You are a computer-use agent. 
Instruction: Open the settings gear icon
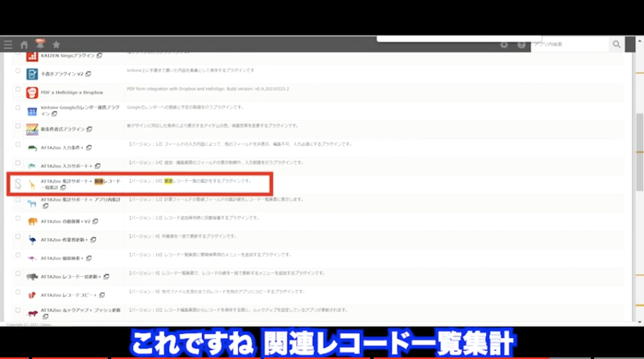pos(504,45)
